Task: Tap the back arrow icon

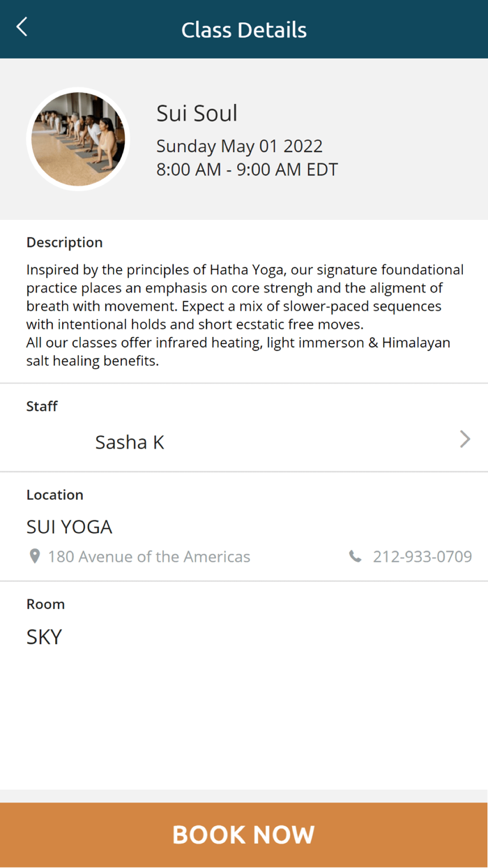Action: [22, 28]
